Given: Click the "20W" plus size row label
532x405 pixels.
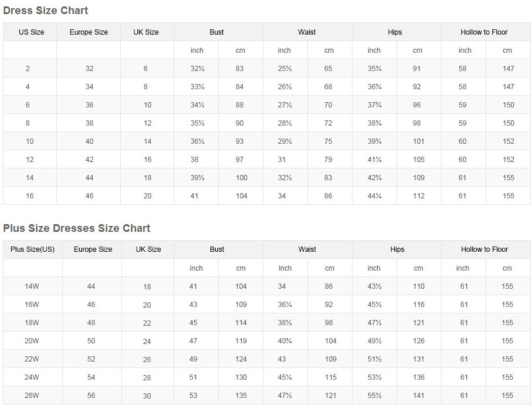Looking at the screenshot, I should pos(32,341).
